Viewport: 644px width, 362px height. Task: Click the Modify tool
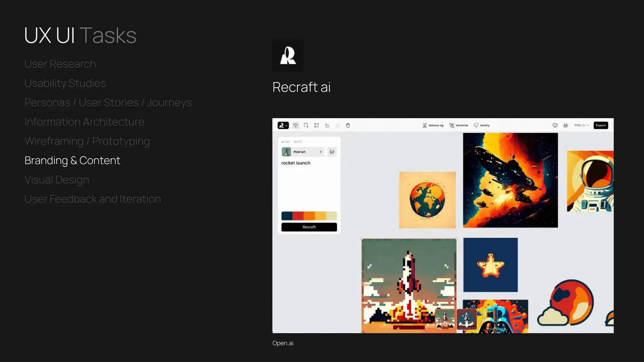[482, 125]
